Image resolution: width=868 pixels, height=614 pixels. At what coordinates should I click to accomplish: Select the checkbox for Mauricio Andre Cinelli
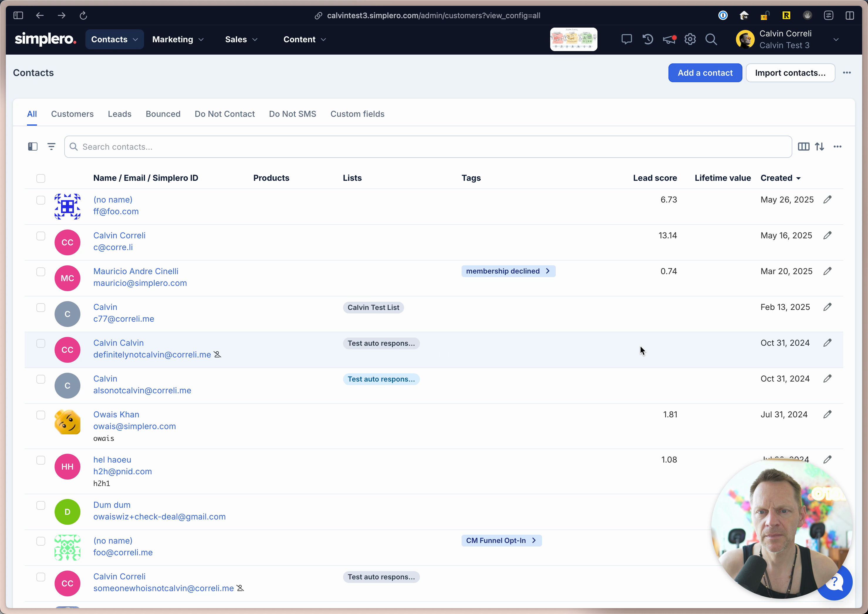(41, 271)
